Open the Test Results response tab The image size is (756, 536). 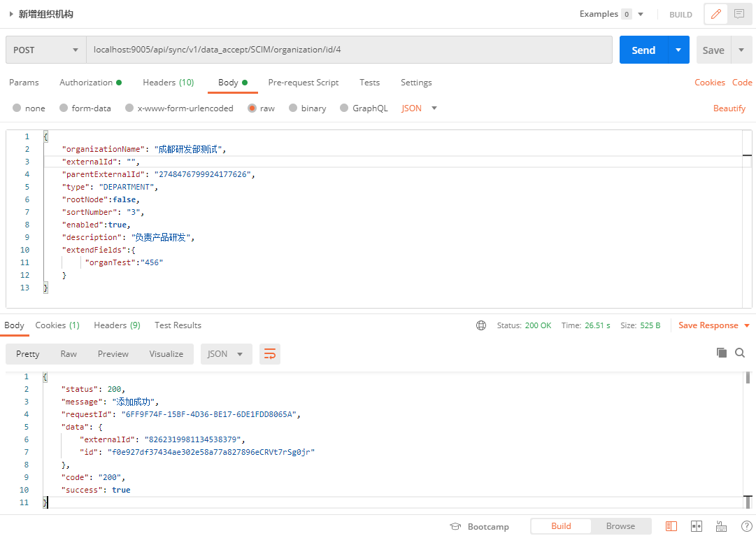(178, 325)
